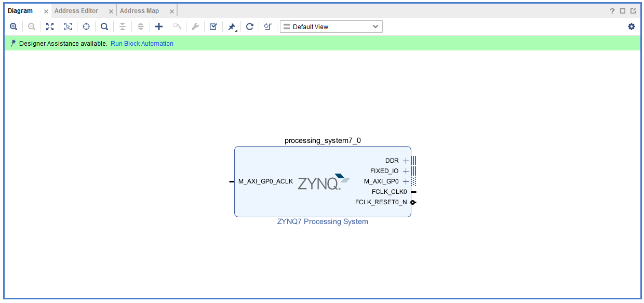Expand the M_AXI_GP0 interface port

(x=406, y=181)
